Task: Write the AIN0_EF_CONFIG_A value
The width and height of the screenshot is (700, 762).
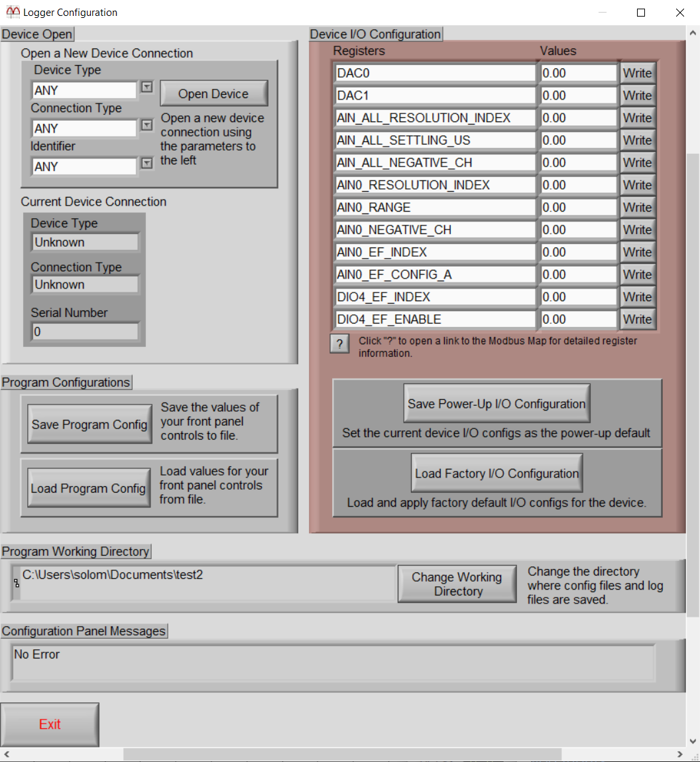Action: [638, 274]
